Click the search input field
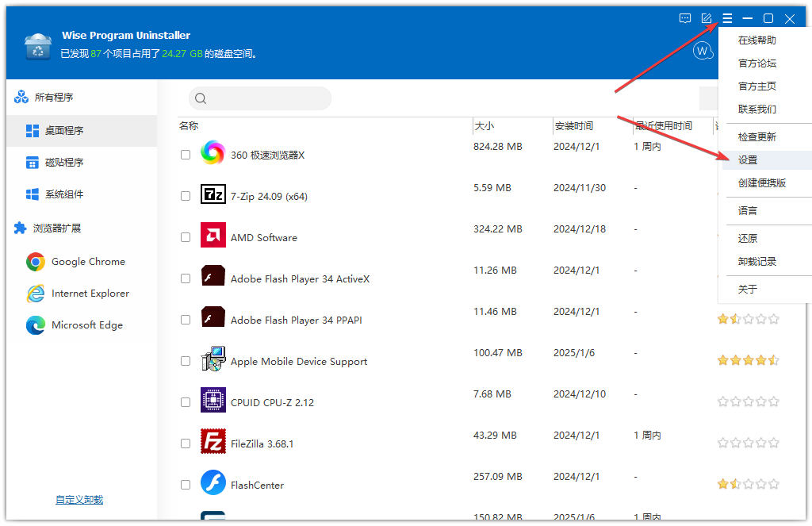This screenshot has height=526, width=812. (x=259, y=98)
